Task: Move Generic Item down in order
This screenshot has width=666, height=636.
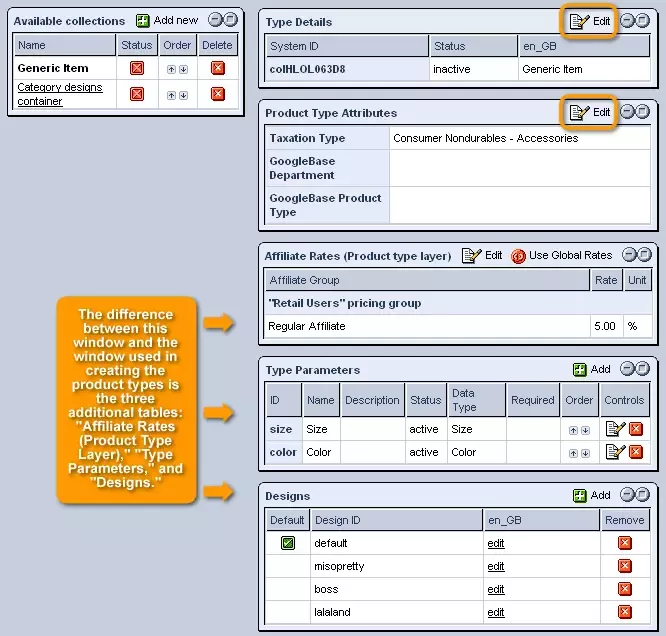Action: coord(183,69)
